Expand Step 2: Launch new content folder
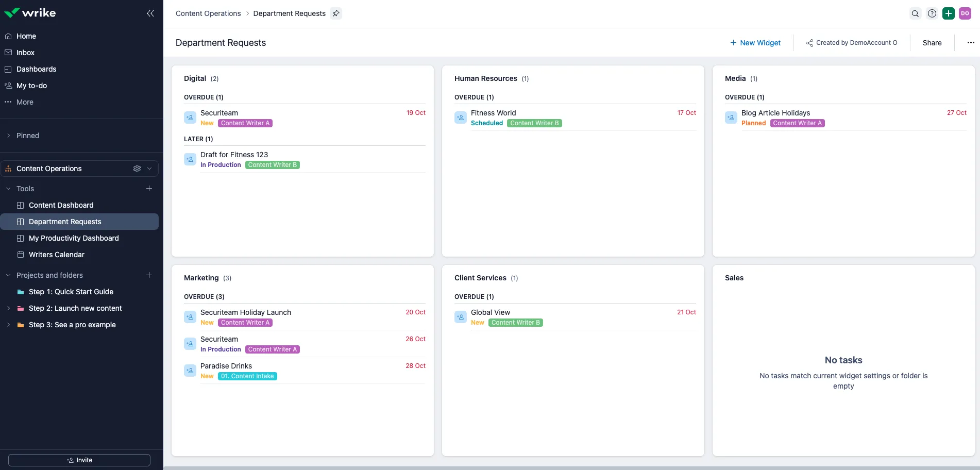The image size is (980, 470). coord(8,308)
